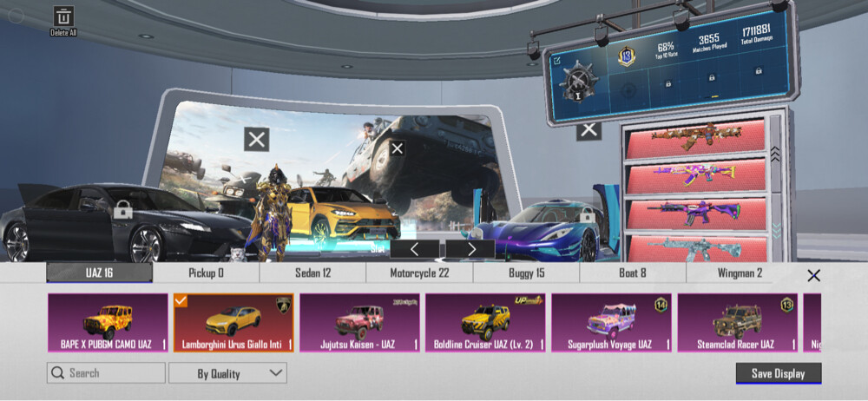This screenshot has width=868, height=401.
Task: Click the Delete All label text
Action: [x=63, y=33]
